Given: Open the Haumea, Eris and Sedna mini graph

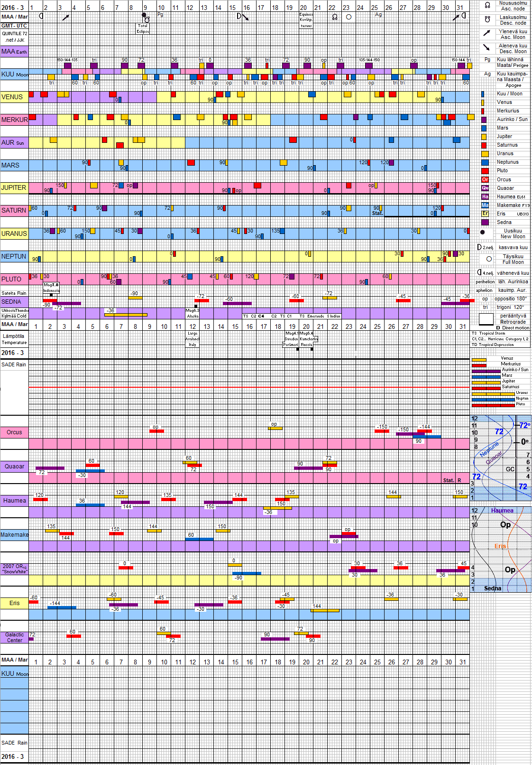Looking at the screenshot, I should pyautogui.click(x=501, y=549).
